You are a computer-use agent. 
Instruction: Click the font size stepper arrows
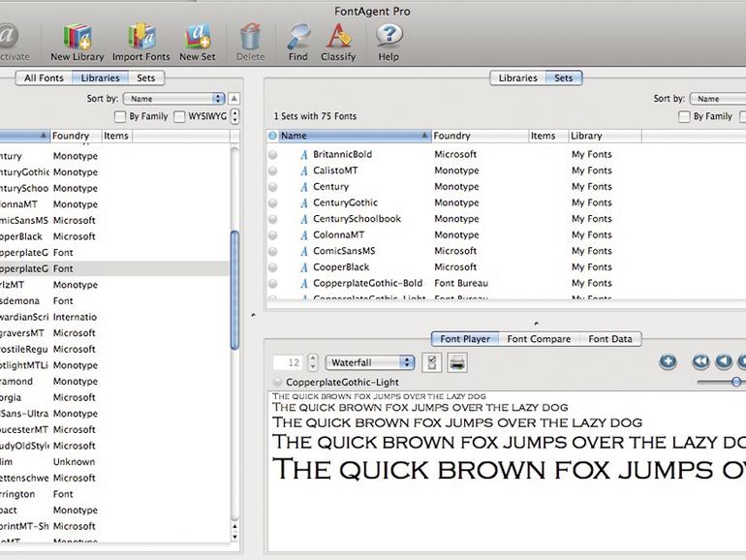click(x=313, y=362)
